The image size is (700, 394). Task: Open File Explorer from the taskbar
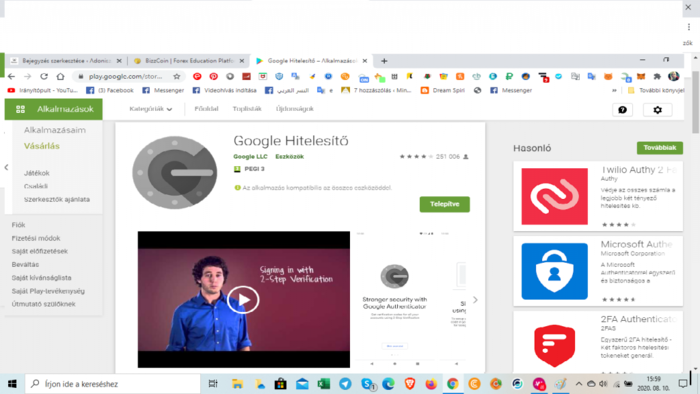coord(237,384)
